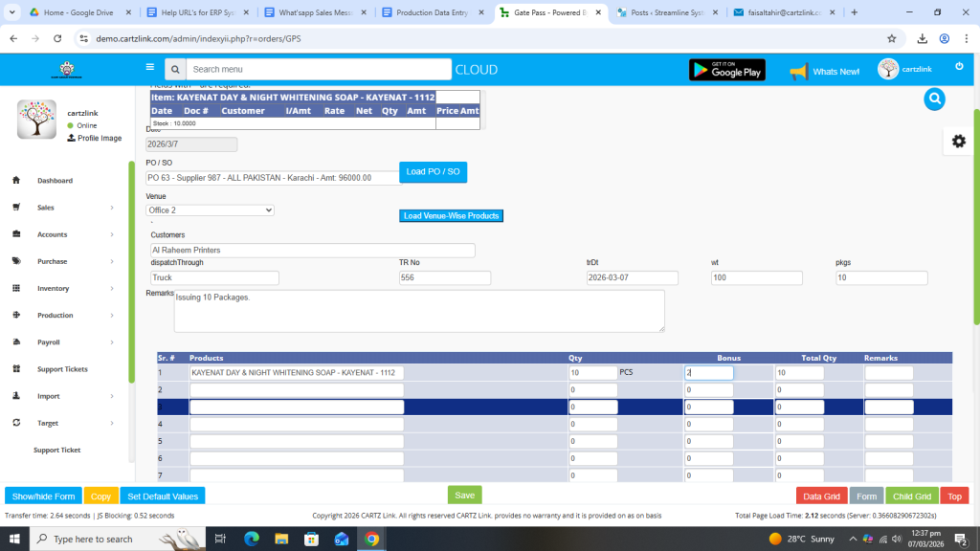Click the Load PO / SO button

433,172
